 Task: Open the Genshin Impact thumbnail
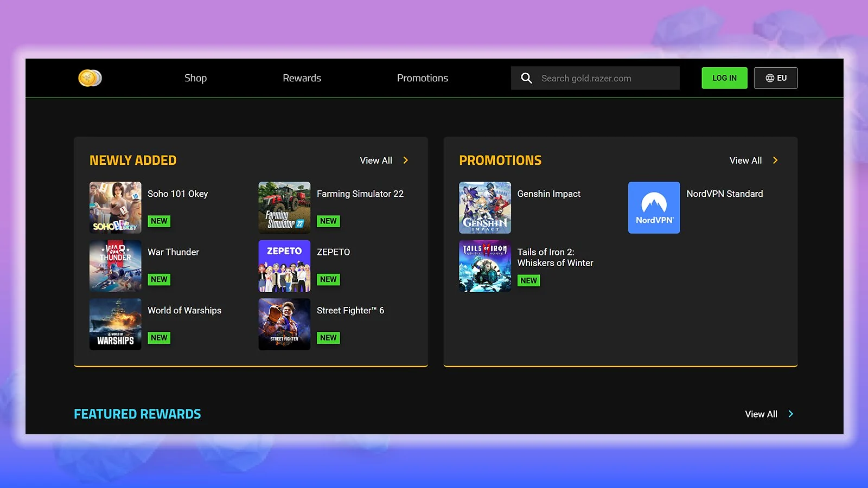click(485, 208)
